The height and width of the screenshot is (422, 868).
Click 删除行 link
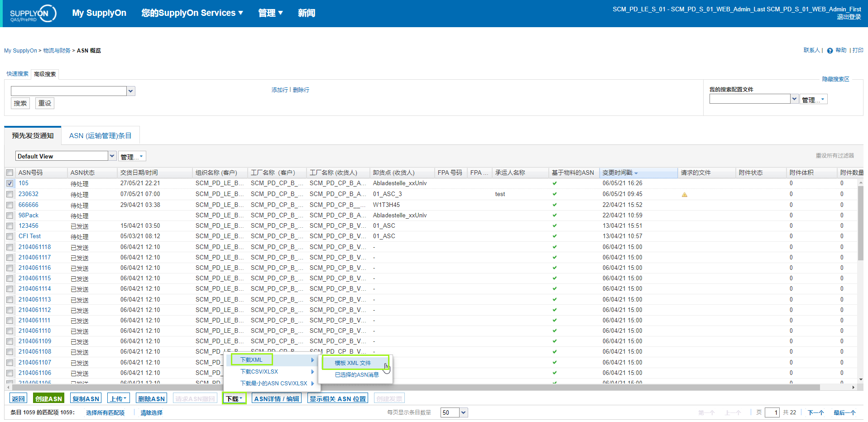click(x=301, y=90)
